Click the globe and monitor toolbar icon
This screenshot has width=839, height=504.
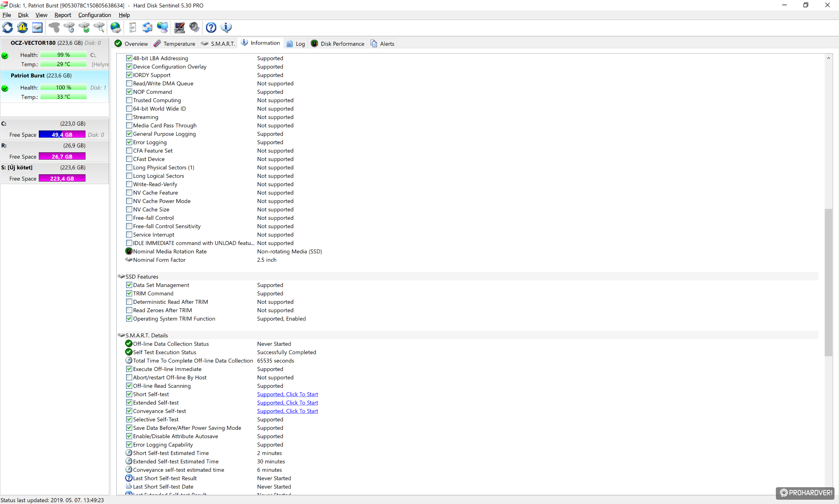(x=163, y=27)
